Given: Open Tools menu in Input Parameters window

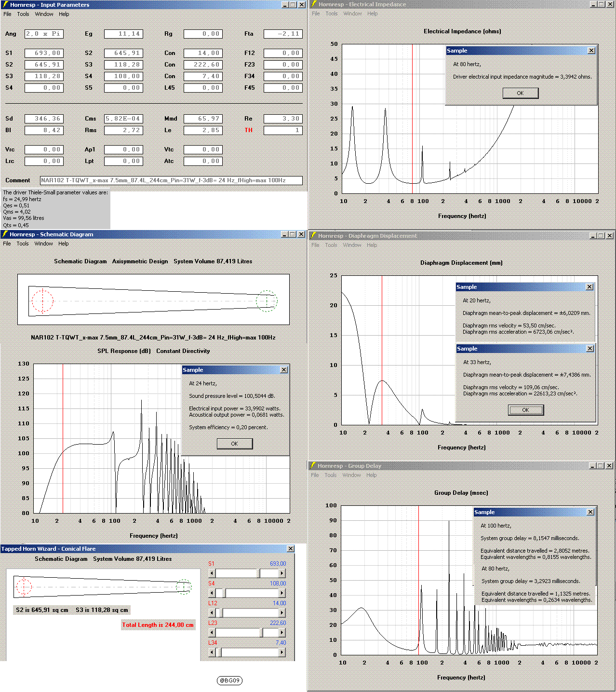Looking at the screenshot, I should 23,14.
